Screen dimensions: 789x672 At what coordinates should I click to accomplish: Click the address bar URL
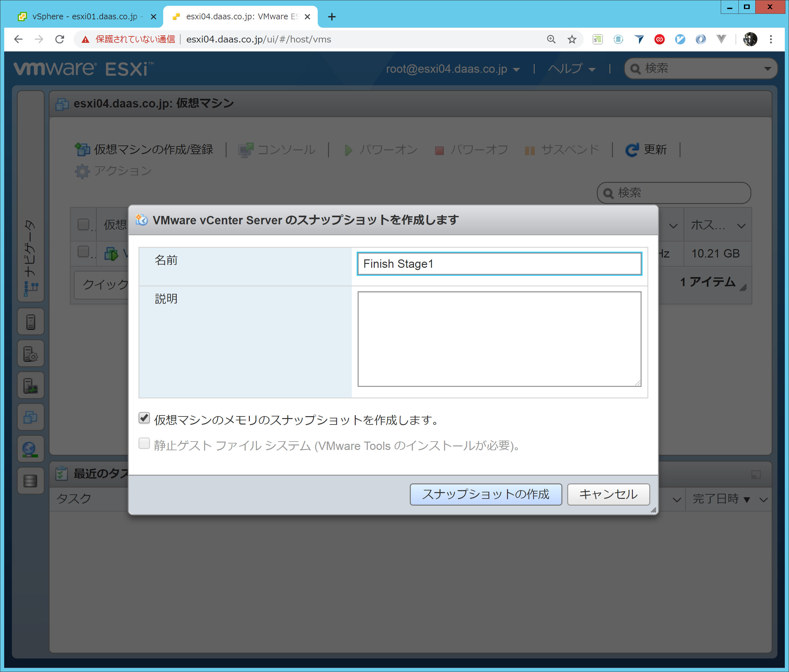258,39
